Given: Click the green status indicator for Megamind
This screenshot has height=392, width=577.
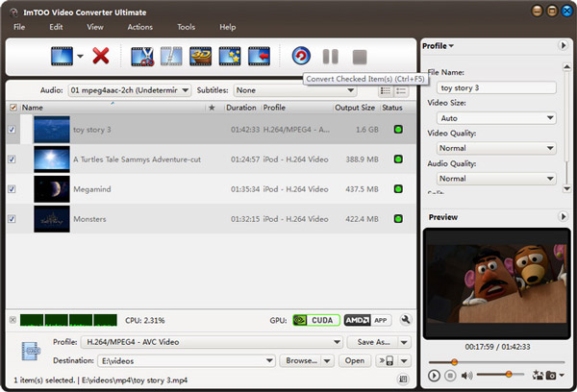Looking at the screenshot, I should [x=398, y=189].
